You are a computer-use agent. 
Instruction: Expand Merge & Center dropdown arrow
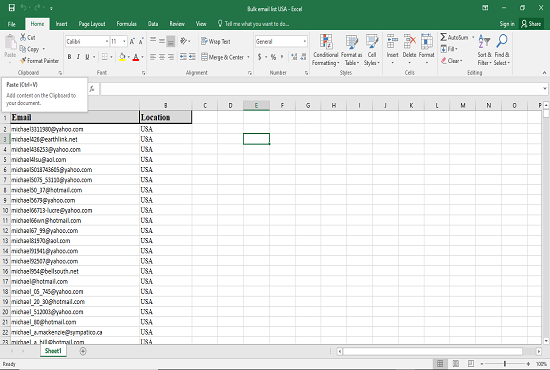(x=248, y=57)
